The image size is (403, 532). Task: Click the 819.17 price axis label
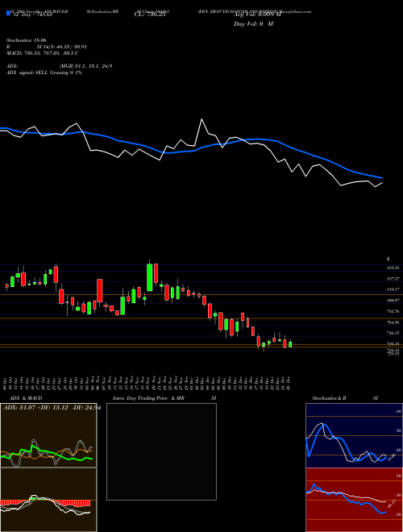[x=393, y=289]
